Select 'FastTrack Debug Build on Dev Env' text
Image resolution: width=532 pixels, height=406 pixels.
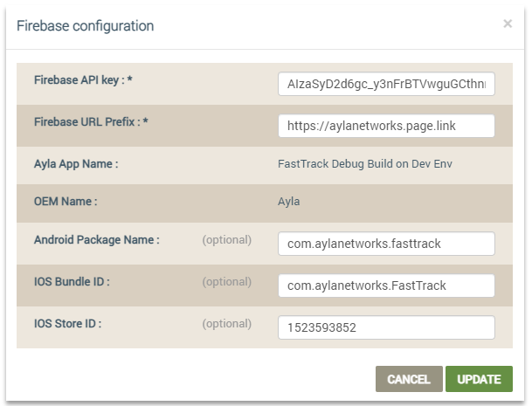365,164
